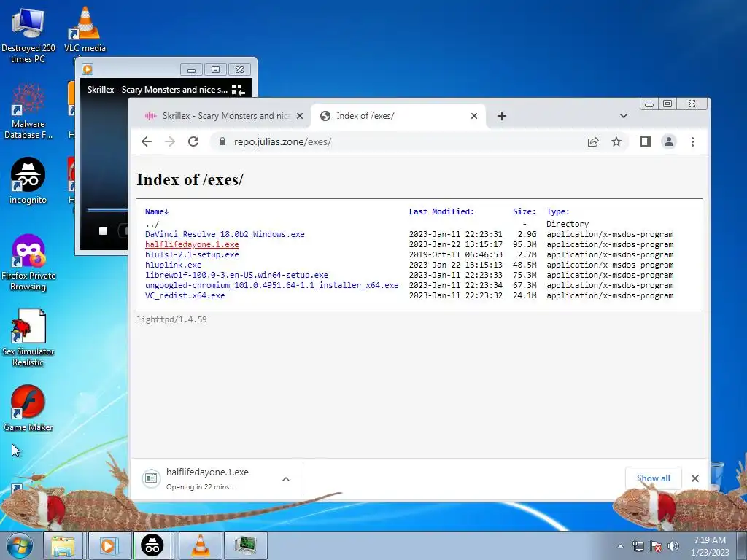
Task: Click Show all downloads
Action: pos(653,478)
